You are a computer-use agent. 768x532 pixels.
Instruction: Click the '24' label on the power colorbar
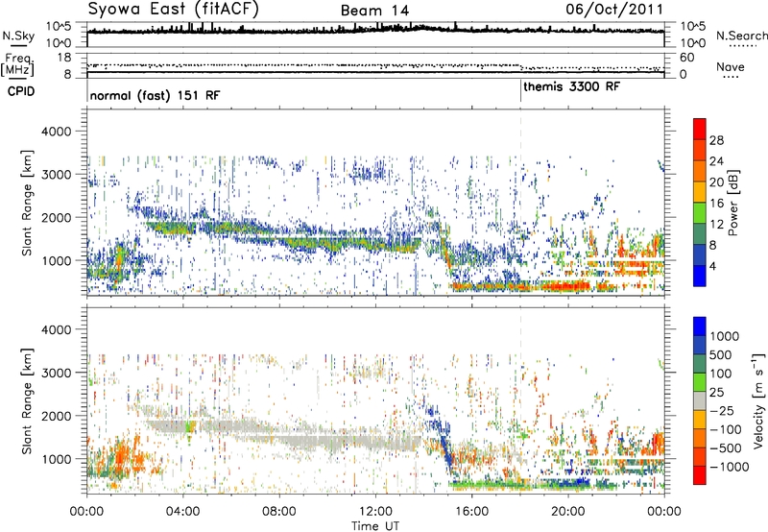[716, 161]
